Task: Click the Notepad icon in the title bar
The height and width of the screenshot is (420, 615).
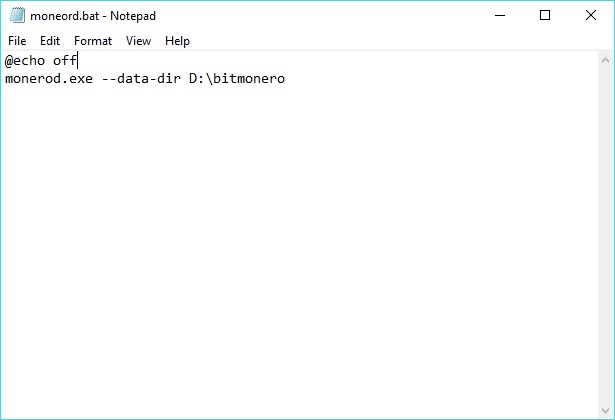Action: (17, 15)
